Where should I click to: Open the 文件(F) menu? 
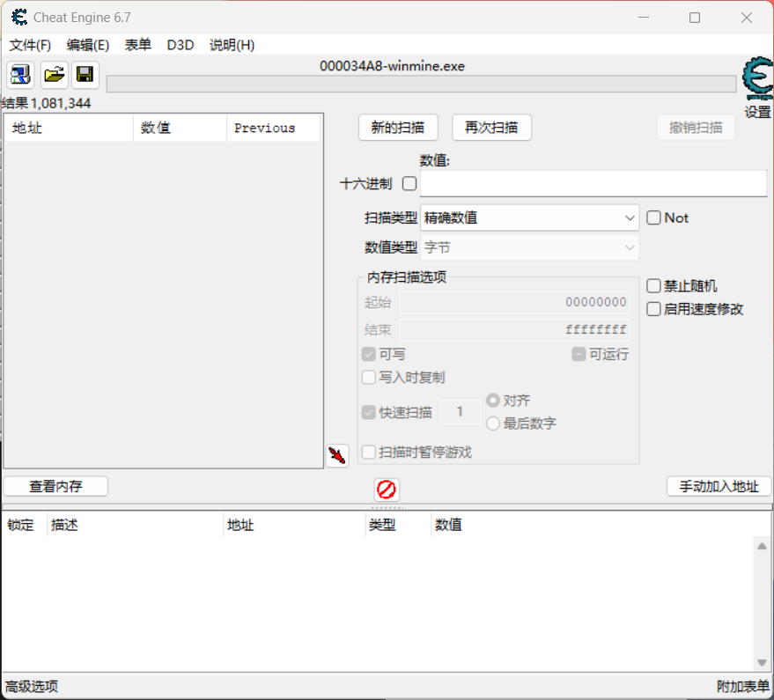[30, 45]
